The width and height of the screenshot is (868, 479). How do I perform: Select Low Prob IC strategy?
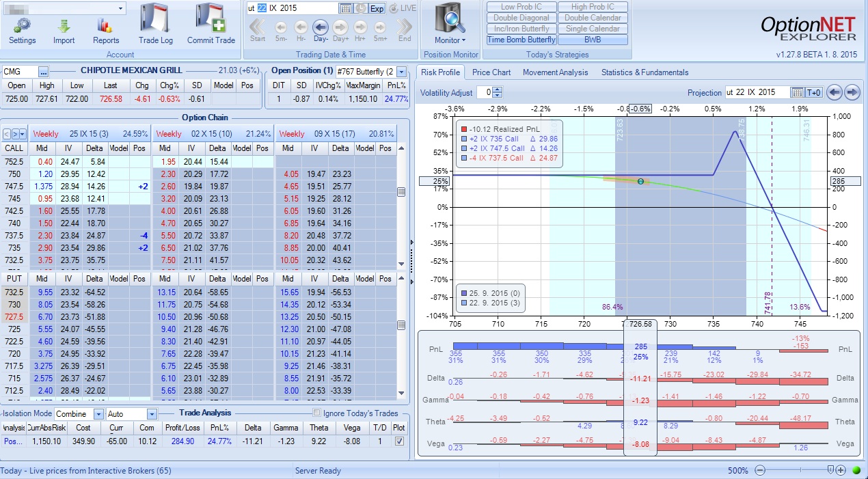[x=521, y=7]
